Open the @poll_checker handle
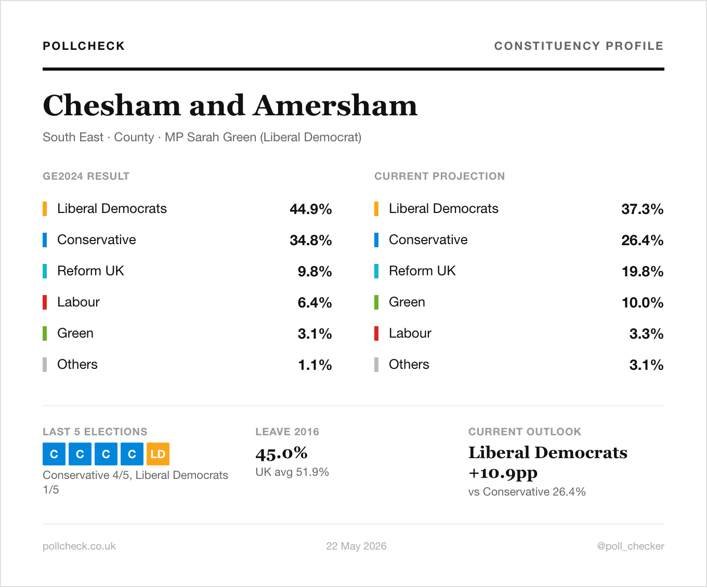 coord(631,546)
